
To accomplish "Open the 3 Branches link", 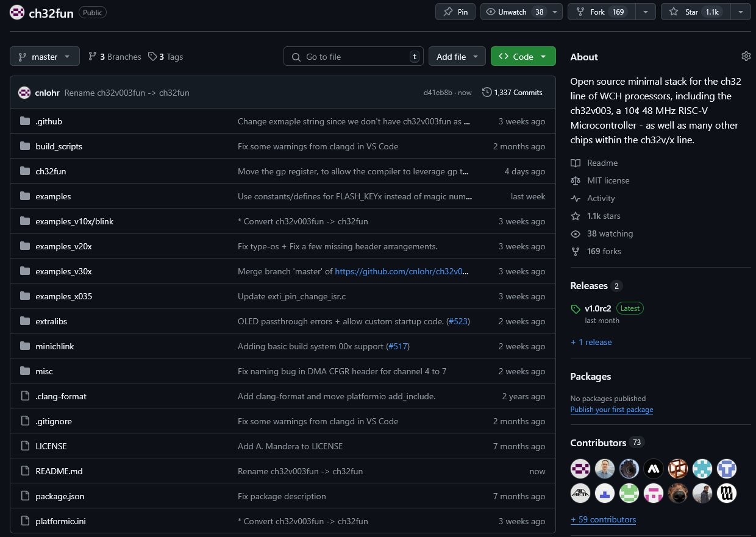I will (x=115, y=57).
